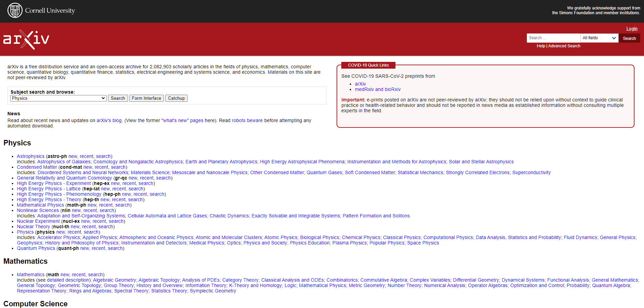The width and height of the screenshot is (644, 308).
Task: Open Cosmology and Nongalactic Astrophysics link
Action: coord(138,162)
